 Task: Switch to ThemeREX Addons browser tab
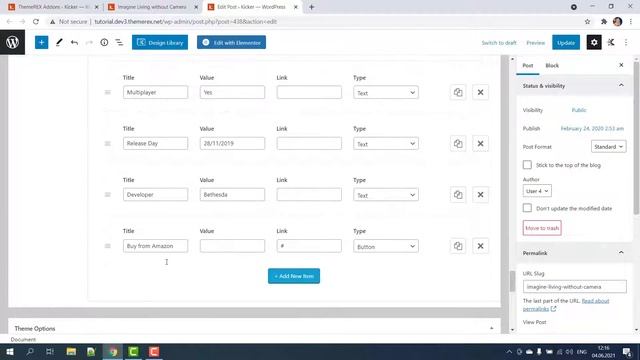coord(53,7)
